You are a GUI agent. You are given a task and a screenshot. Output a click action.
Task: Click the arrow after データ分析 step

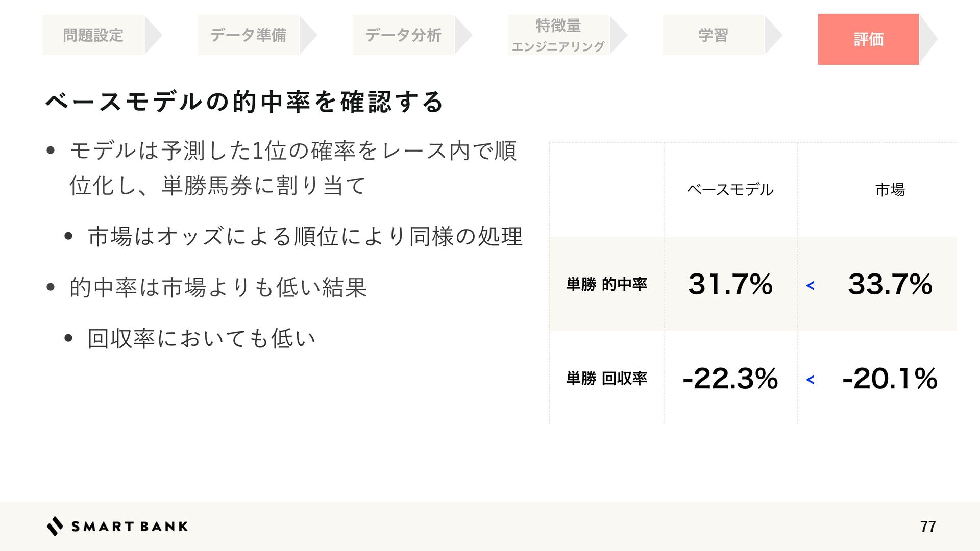[463, 35]
